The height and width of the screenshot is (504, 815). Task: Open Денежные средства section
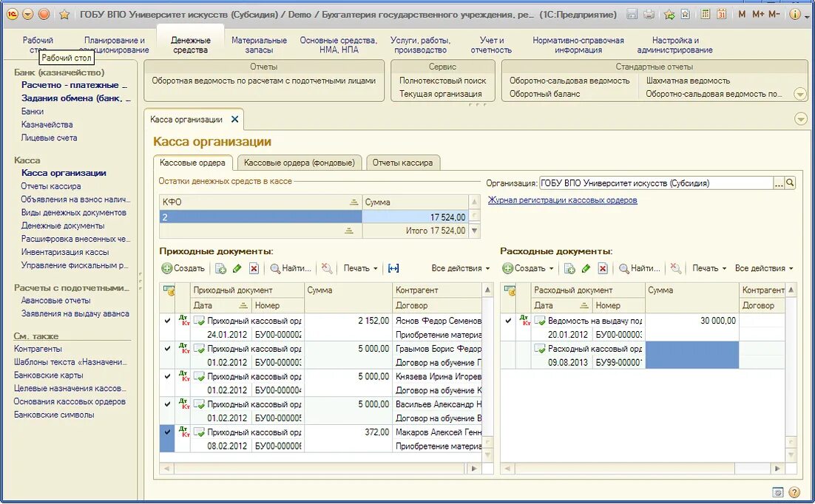pyautogui.click(x=190, y=45)
